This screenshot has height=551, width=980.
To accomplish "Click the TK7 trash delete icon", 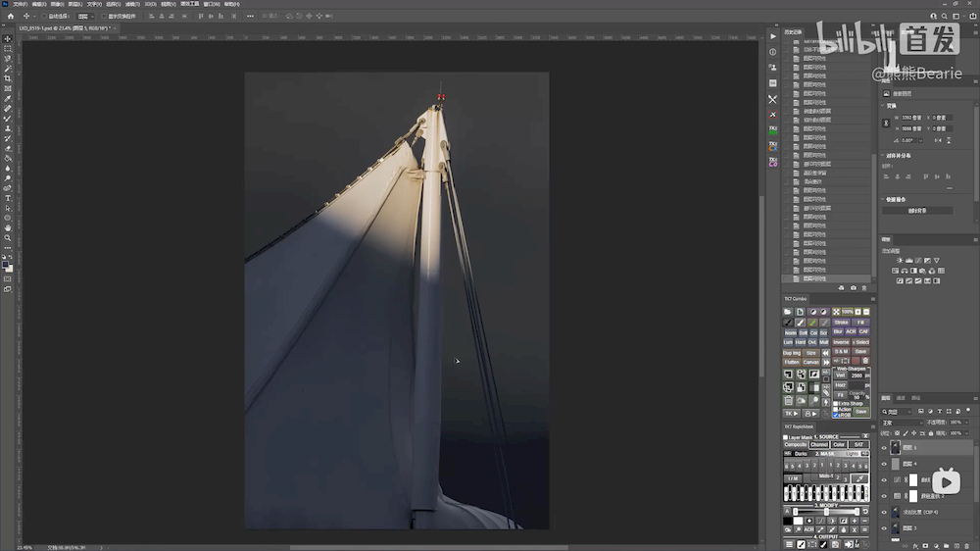I will click(x=788, y=400).
